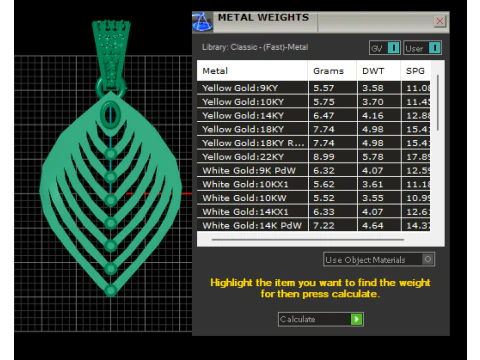The image size is (480, 360).
Task: Select the Yellow Gold:22KY row
Action: pyautogui.click(x=313, y=157)
